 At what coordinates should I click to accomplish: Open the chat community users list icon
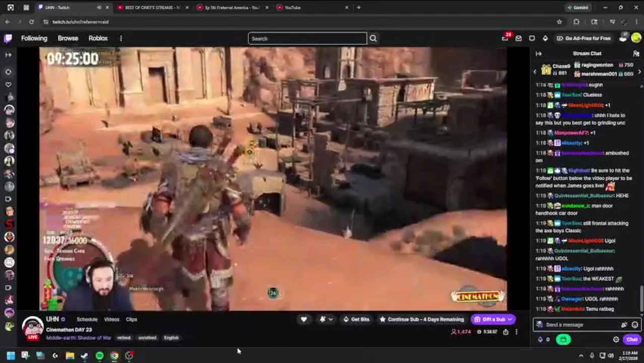point(636,53)
